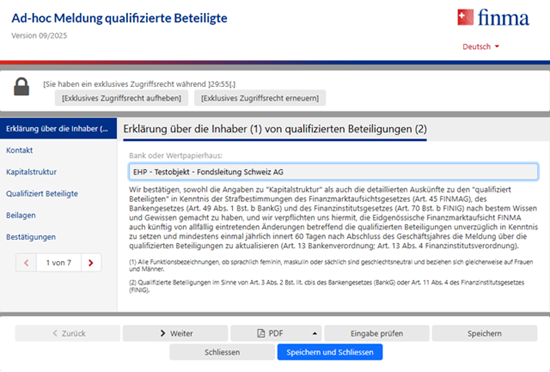Click Exklusives Zugriffsrecht aufheben button
Viewport: 550px width, 372px height.
point(121,98)
